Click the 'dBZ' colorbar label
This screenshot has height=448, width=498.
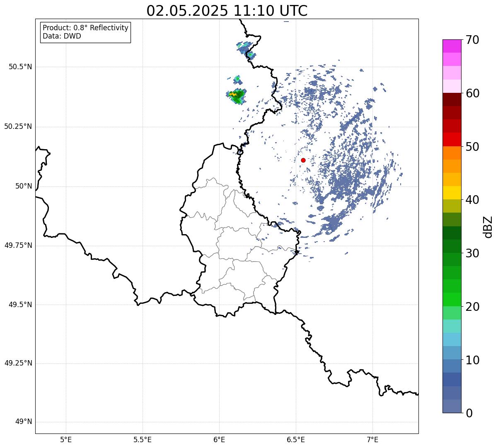coord(488,226)
